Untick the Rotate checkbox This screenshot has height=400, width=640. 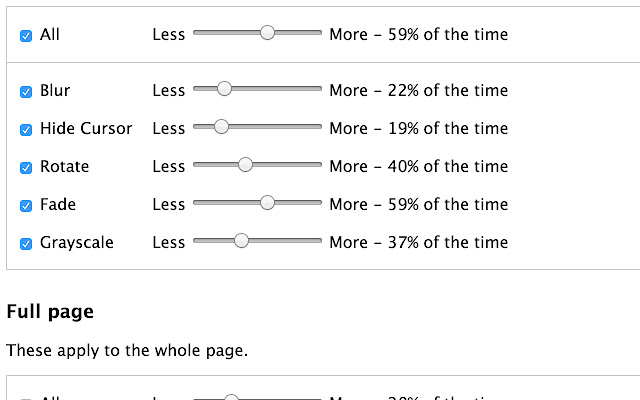point(26,168)
